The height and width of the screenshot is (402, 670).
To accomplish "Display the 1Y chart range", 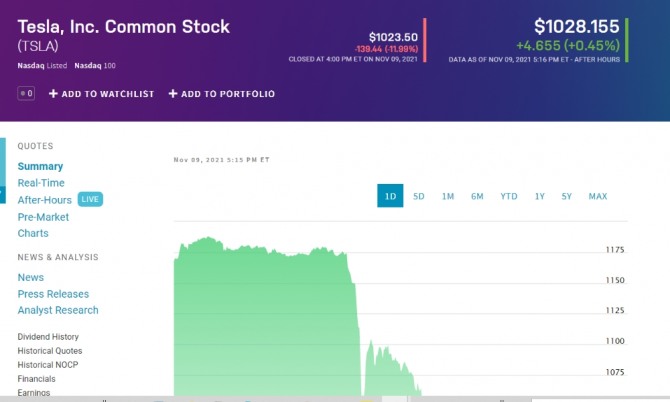I will [x=540, y=196].
